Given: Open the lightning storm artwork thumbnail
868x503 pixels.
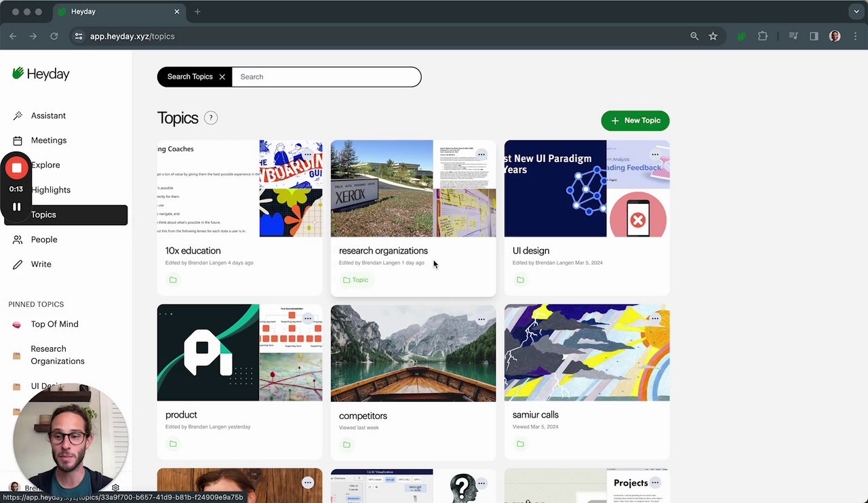Looking at the screenshot, I should [x=587, y=353].
